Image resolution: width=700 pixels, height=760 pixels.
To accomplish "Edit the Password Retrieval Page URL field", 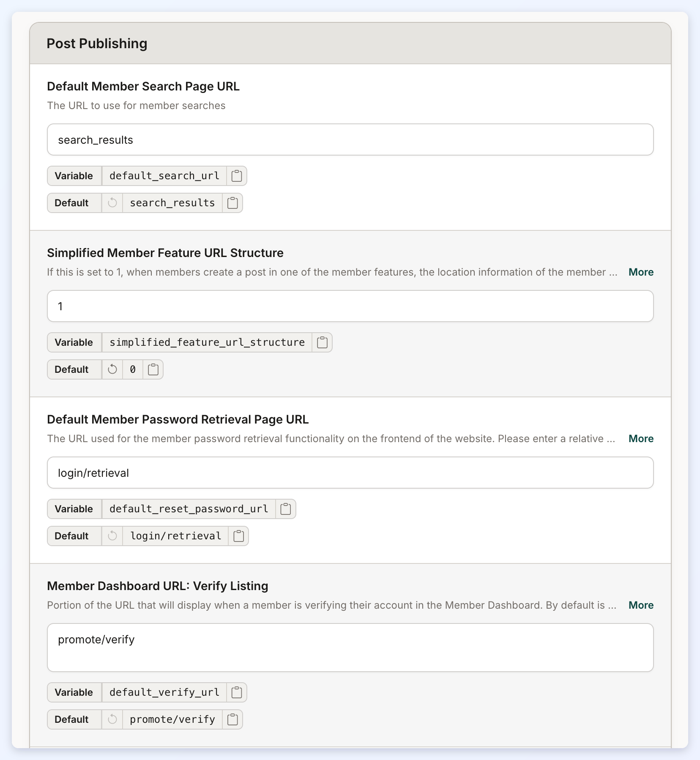I will (350, 473).
